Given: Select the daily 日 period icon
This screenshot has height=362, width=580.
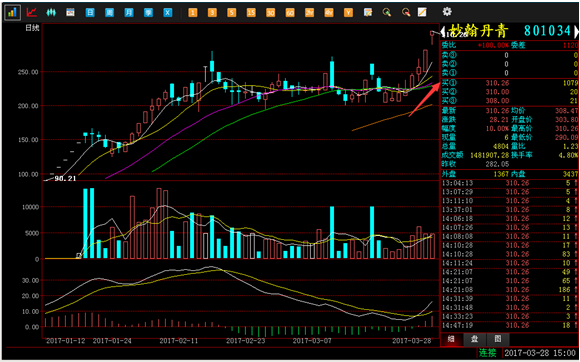Looking at the screenshot, I should (x=90, y=13).
